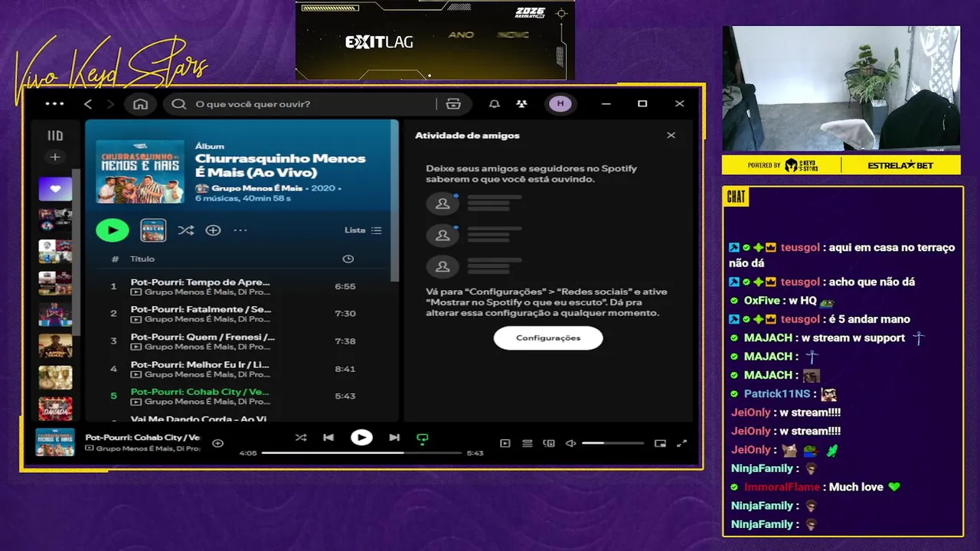980x551 pixels.
Task: Open the mini player icon
Action: pos(661,443)
